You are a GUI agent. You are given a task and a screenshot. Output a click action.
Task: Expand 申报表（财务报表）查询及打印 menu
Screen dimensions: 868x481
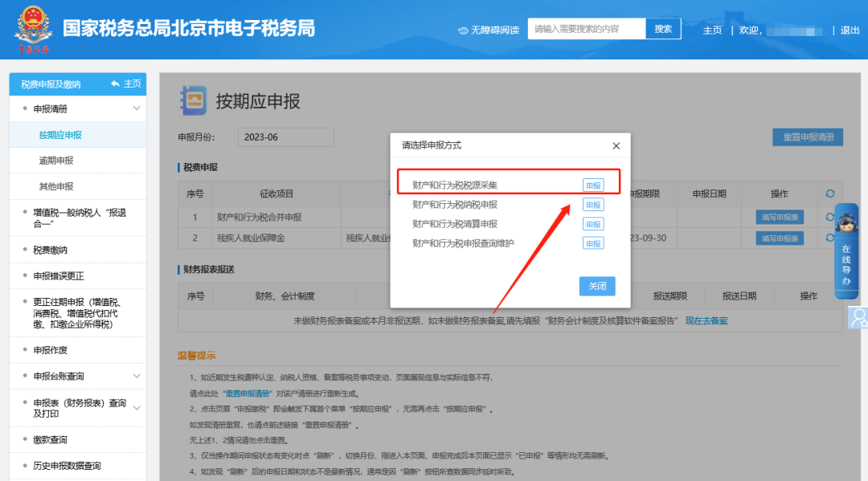coord(137,408)
